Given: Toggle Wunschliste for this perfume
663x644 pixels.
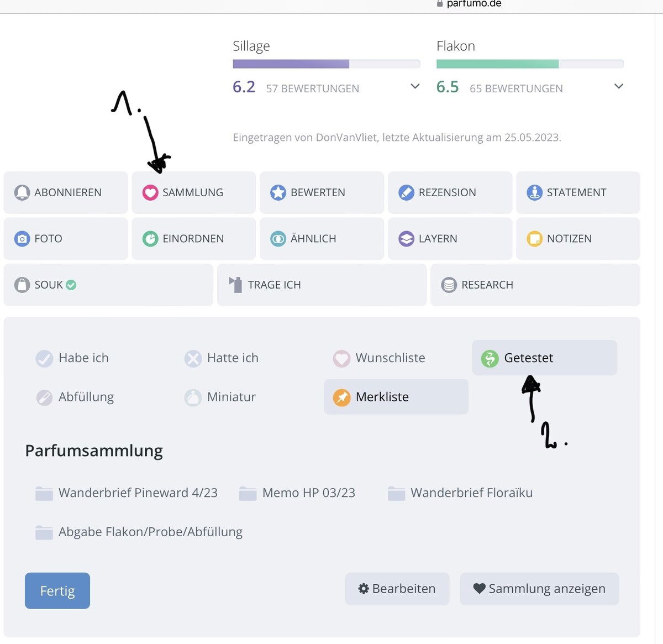Looking at the screenshot, I should (380, 358).
